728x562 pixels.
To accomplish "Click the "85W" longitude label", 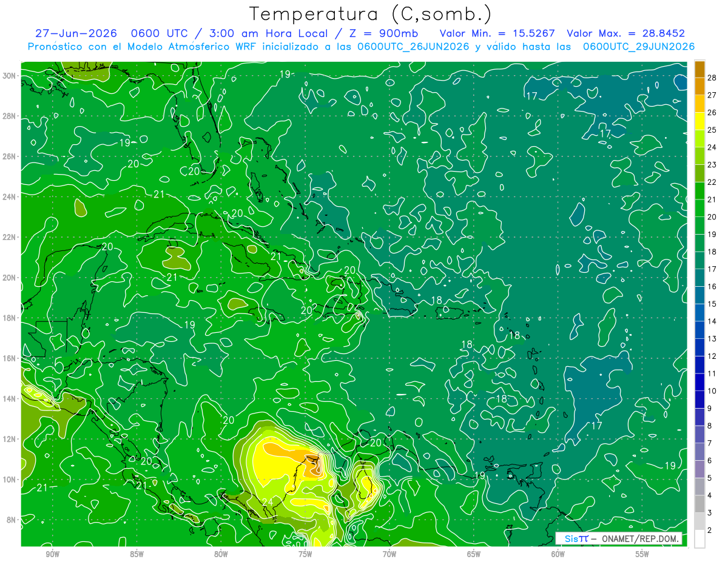I will point(136,554).
